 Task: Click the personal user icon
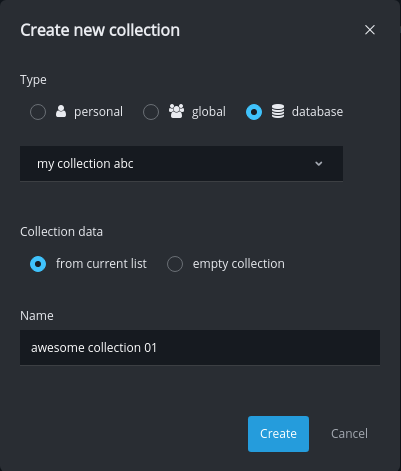point(61,111)
